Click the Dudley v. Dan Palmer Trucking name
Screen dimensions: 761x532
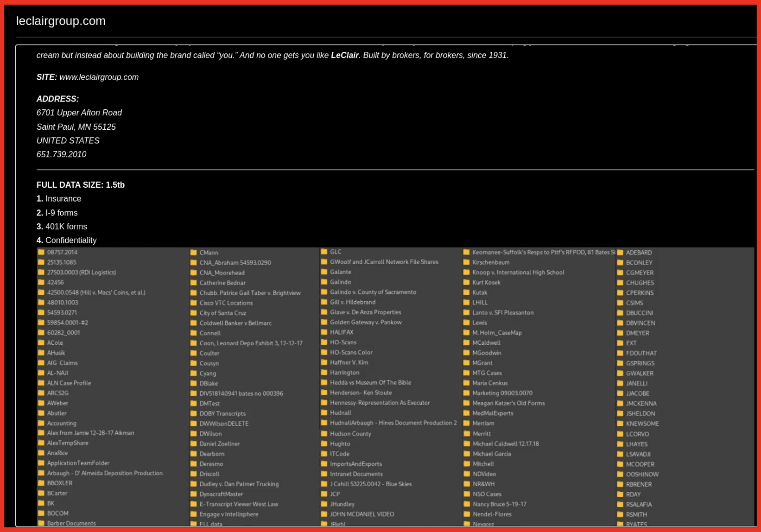pyautogui.click(x=239, y=484)
